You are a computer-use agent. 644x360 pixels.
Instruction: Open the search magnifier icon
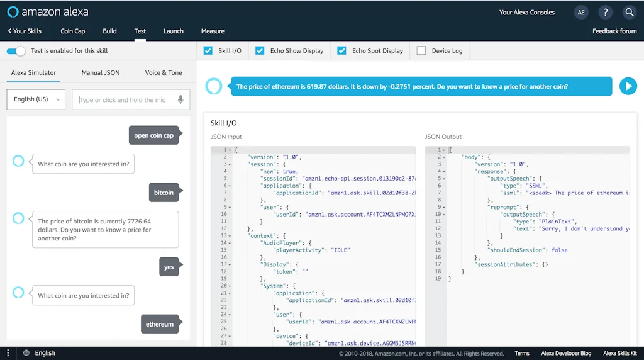coord(629,12)
